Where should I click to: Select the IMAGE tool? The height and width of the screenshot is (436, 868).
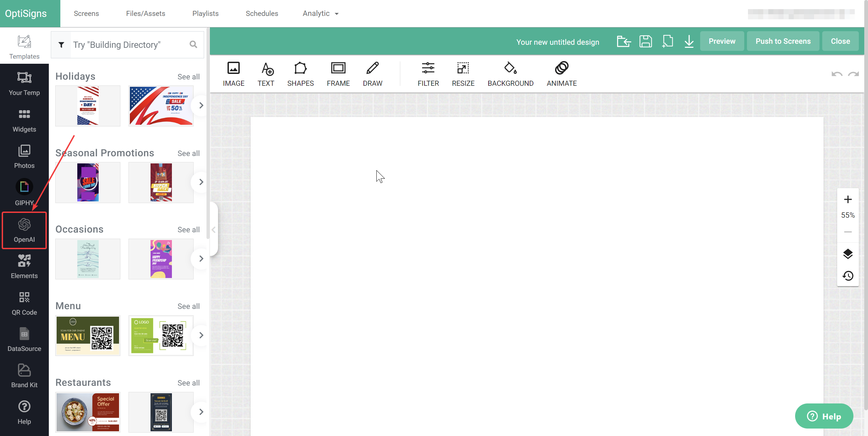tap(234, 74)
